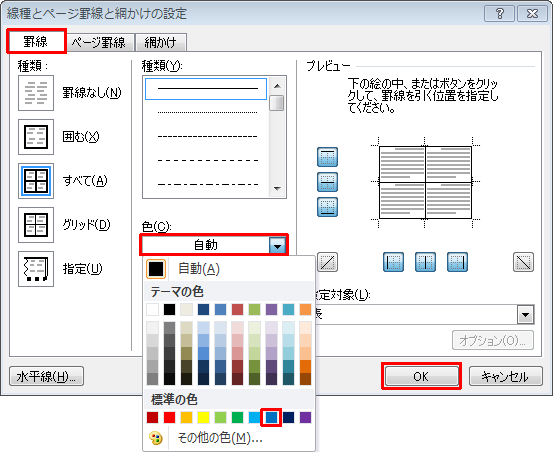Click the OK button
Screen dimensions: 553x452
tap(421, 376)
